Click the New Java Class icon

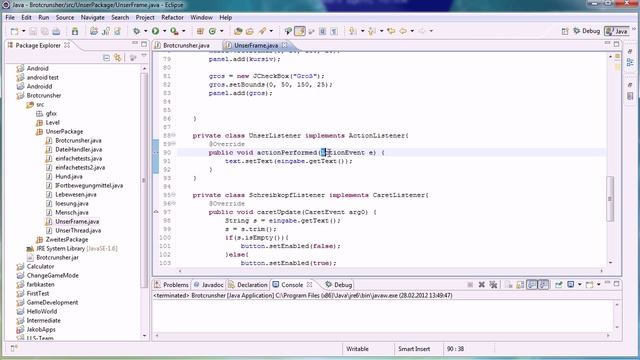[212, 31]
